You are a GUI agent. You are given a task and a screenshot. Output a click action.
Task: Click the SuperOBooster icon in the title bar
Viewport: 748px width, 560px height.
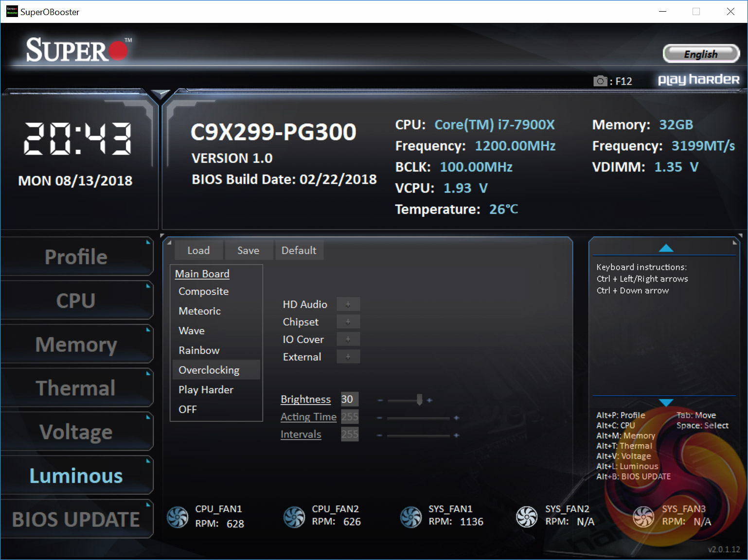tap(12, 11)
